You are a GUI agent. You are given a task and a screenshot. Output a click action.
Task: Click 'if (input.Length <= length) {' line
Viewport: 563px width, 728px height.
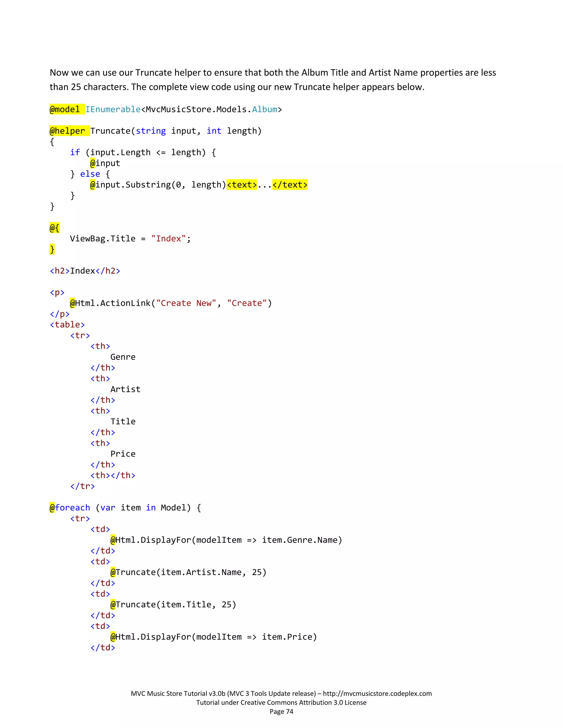143,153
